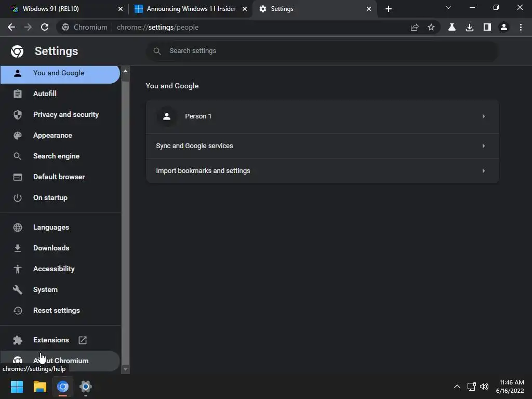Open the downloads toolbar icon
The width and height of the screenshot is (532, 399).
[470, 27]
